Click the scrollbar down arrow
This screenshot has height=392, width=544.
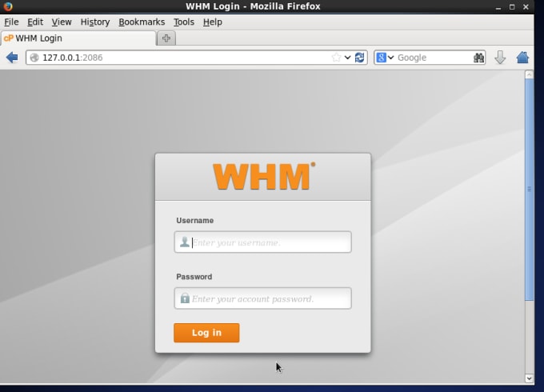coord(529,378)
